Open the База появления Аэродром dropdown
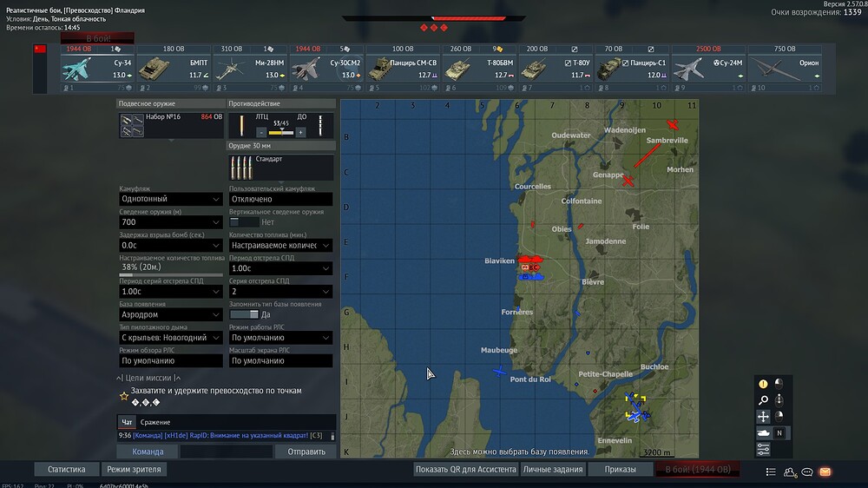This screenshot has height=488, width=868. coord(170,314)
